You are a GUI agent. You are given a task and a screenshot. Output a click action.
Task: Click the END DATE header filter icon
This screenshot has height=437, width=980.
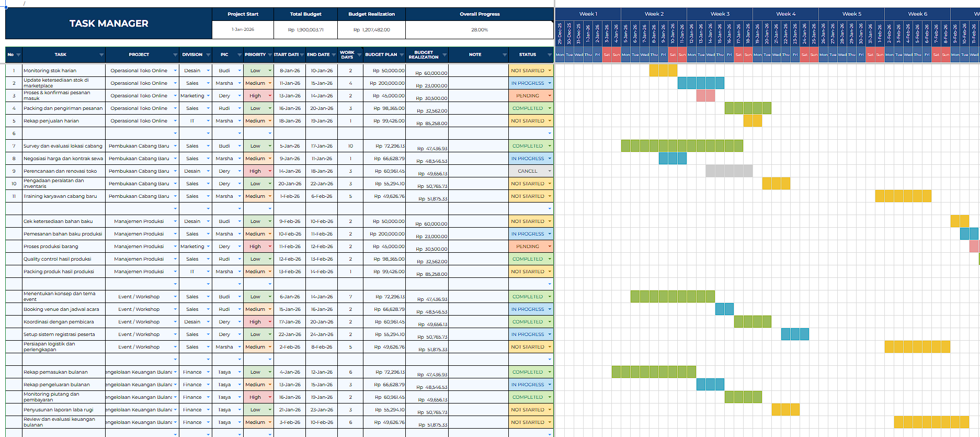click(334, 55)
